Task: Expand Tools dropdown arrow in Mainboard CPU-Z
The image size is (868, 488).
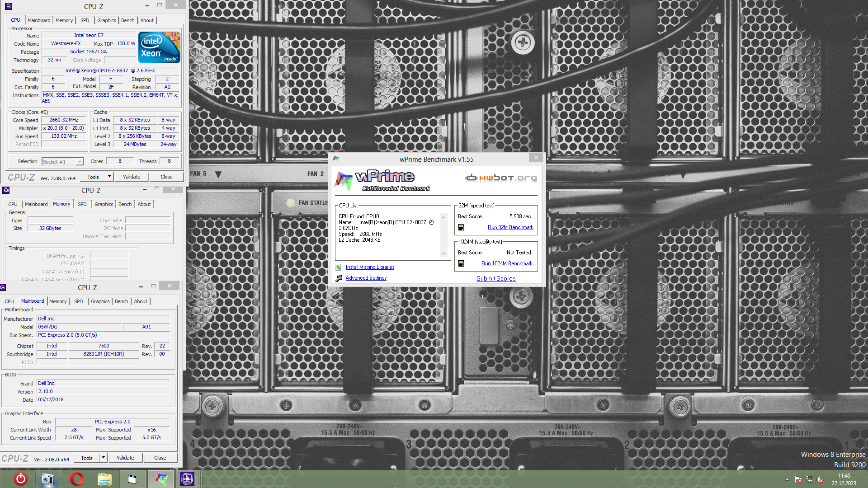Action: point(103,458)
